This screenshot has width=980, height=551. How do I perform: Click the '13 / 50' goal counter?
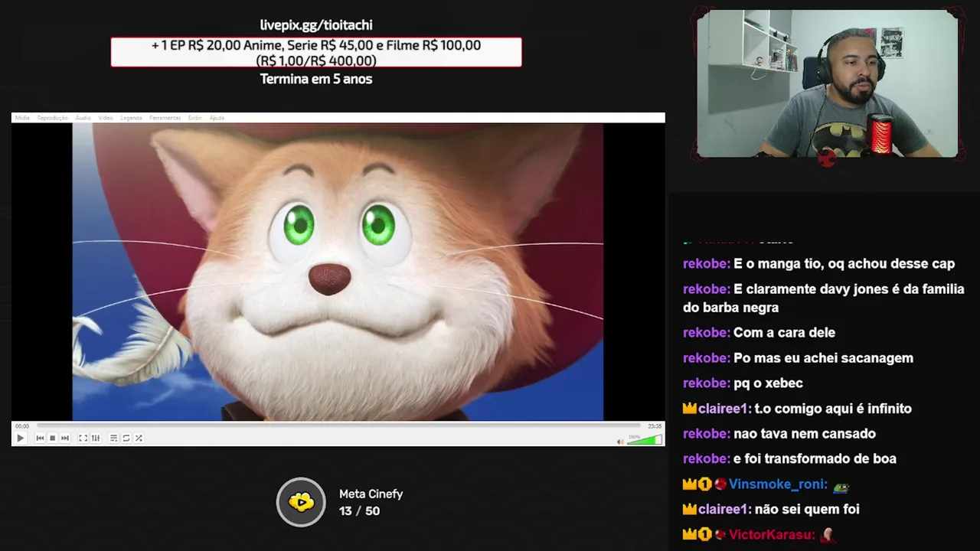point(359,511)
